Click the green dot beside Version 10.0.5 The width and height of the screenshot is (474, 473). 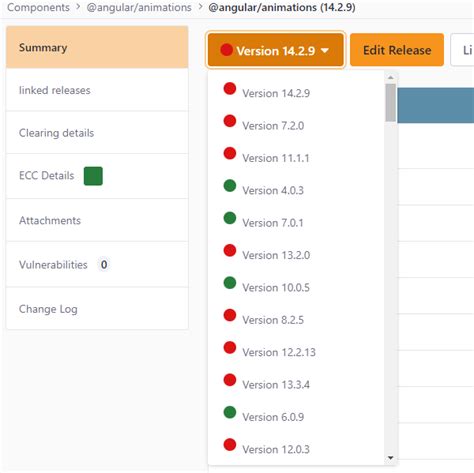(230, 282)
